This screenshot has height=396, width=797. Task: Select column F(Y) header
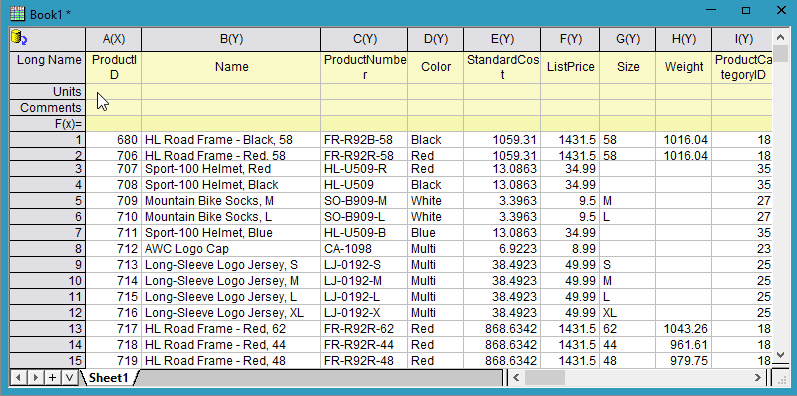(570, 39)
